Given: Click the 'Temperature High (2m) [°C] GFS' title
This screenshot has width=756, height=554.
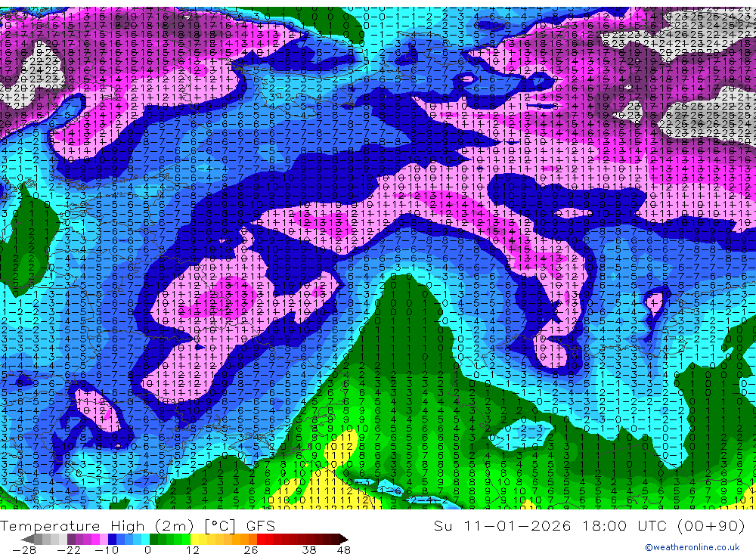Looking at the screenshot, I should (138, 525).
